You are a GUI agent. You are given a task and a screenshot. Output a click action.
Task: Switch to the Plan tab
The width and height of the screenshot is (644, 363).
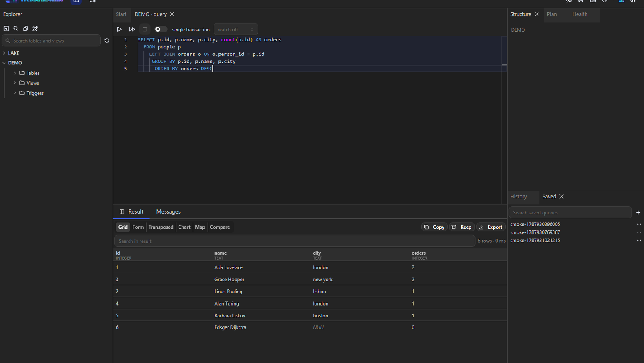tap(552, 14)
